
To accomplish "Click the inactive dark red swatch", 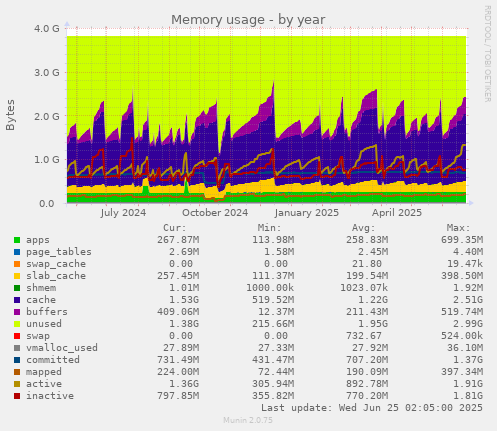I will pos(17,396).
